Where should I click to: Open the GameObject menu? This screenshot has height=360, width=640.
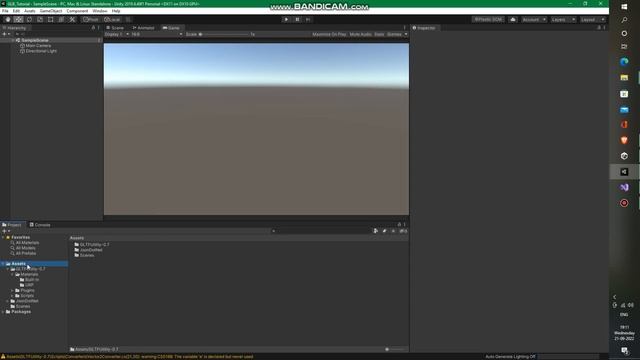tap(51, 11)
